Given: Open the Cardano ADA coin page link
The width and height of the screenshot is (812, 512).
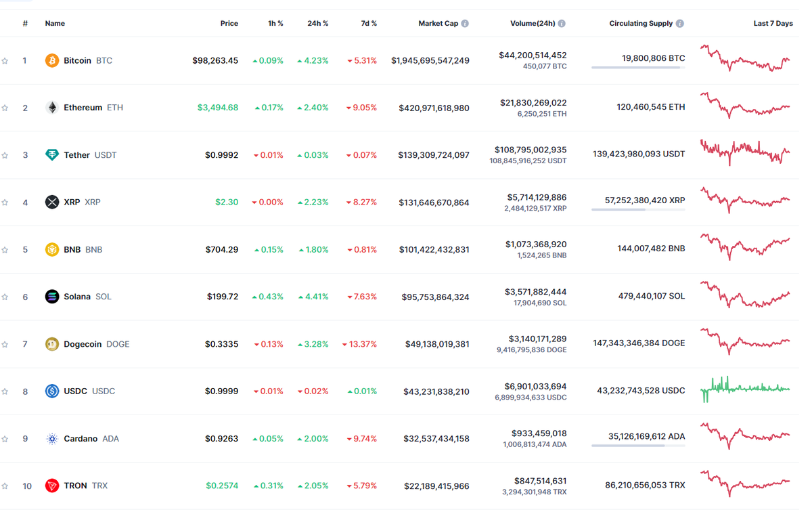Looking at the screenshot, I should point(82,438).
